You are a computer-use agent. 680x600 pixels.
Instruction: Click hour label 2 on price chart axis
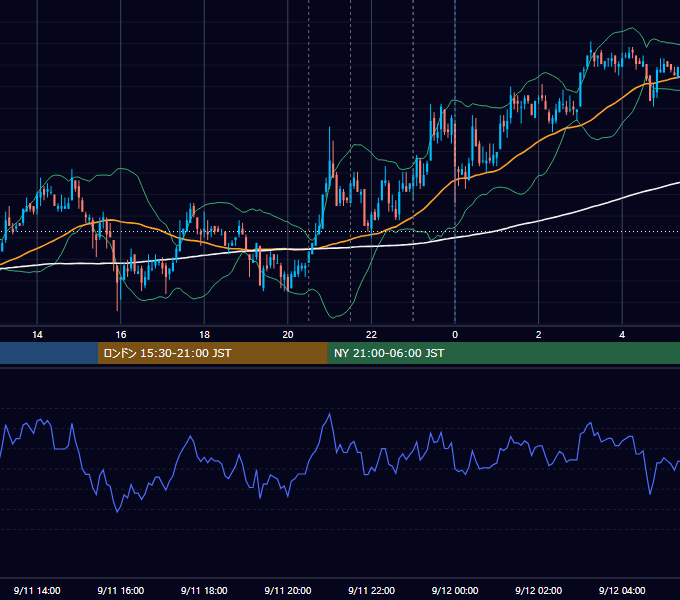tap(539, 335)
